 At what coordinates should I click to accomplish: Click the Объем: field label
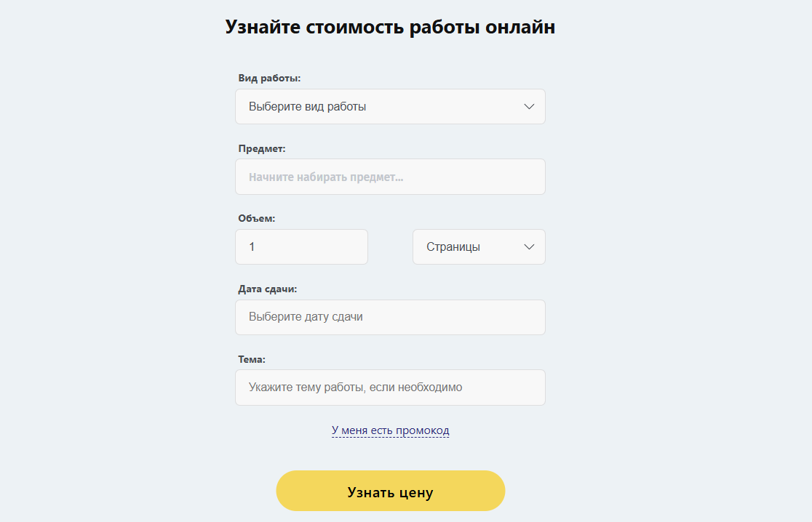(256, 218)
